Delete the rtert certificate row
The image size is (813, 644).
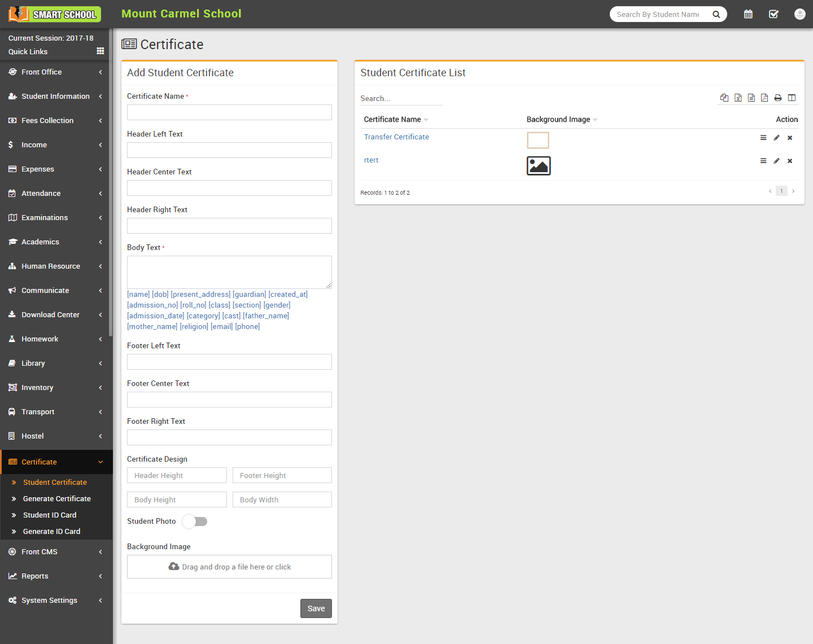[790, 161]
